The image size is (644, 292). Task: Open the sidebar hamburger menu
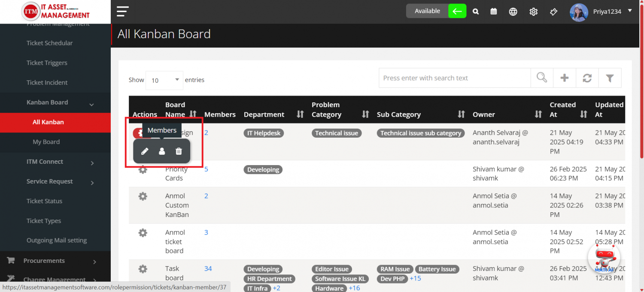pos(122,12)
